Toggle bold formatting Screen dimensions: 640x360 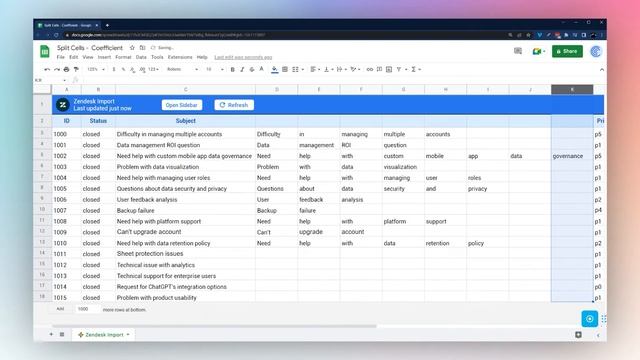[x=233, y=69]
